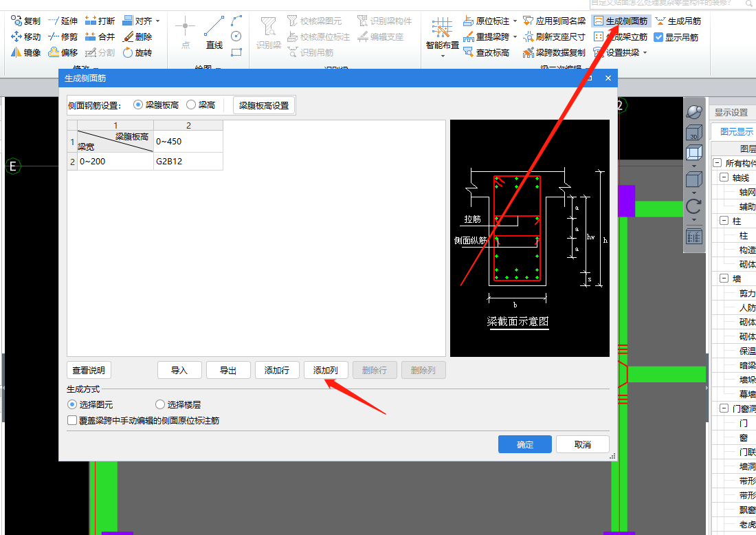756x535 pixels.
Task: Cancel the dialog with 取消
Action: (x=582, y=444)
